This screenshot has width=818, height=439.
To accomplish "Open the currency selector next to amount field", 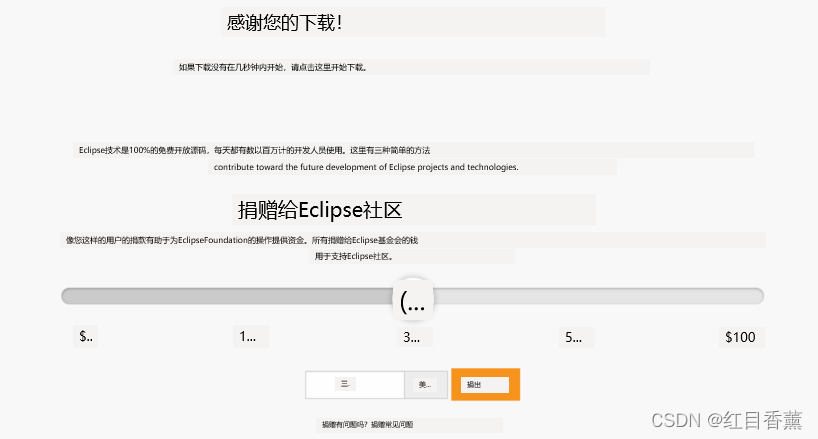I will pyautogui.click(x=426, y=385).
